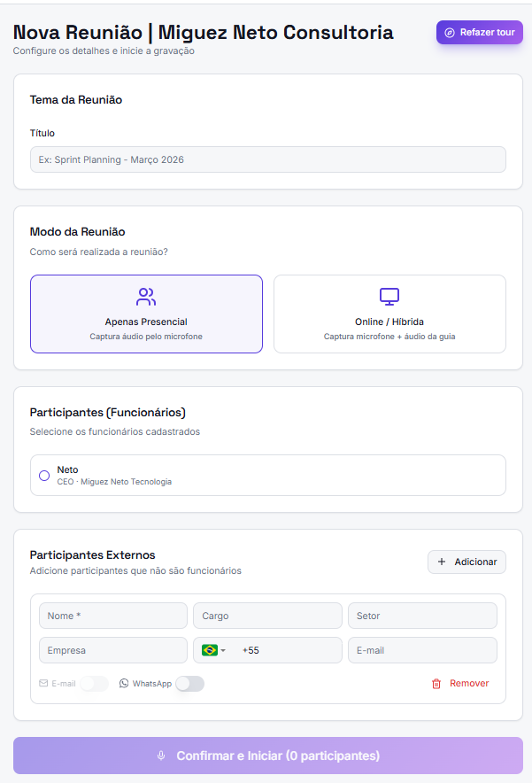Click the Participantes Externos section heading

point(92,554)
